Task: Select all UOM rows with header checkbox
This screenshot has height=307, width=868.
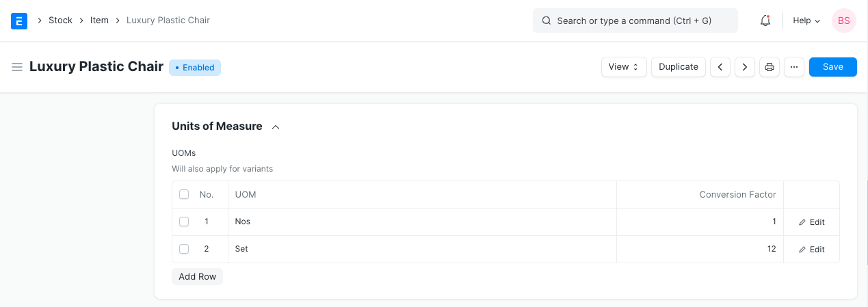Action: pyautogui.click(x=184, y=195)
